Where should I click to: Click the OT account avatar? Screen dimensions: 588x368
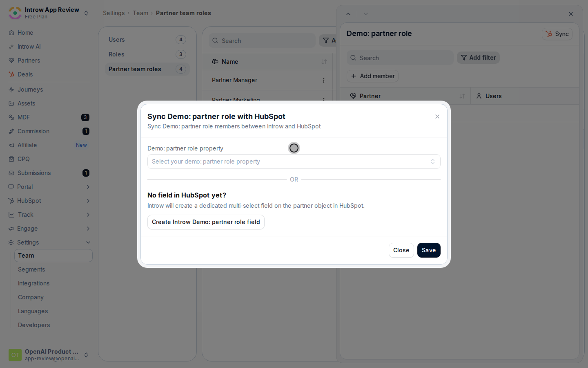[x=15, y=355]
